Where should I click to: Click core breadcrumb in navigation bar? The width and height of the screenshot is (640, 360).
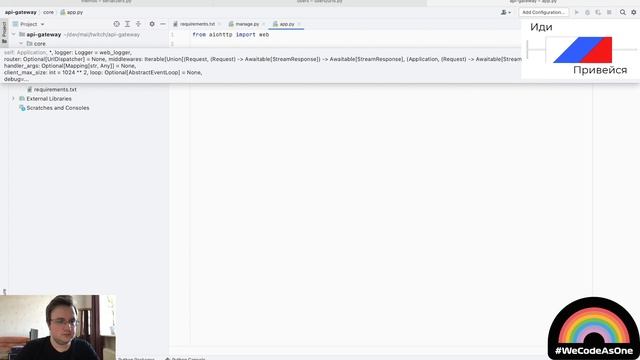(x=48, y=12)
